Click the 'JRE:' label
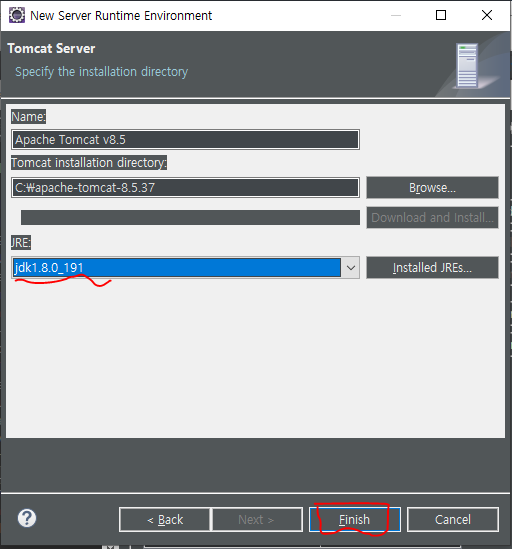Image resolution: width=512 pixels, height=549 pixels. tap(21, 242)
